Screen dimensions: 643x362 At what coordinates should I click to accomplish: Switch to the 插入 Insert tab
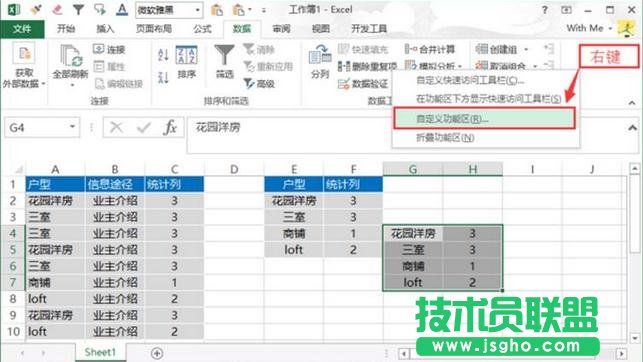(x=105, y=28)
